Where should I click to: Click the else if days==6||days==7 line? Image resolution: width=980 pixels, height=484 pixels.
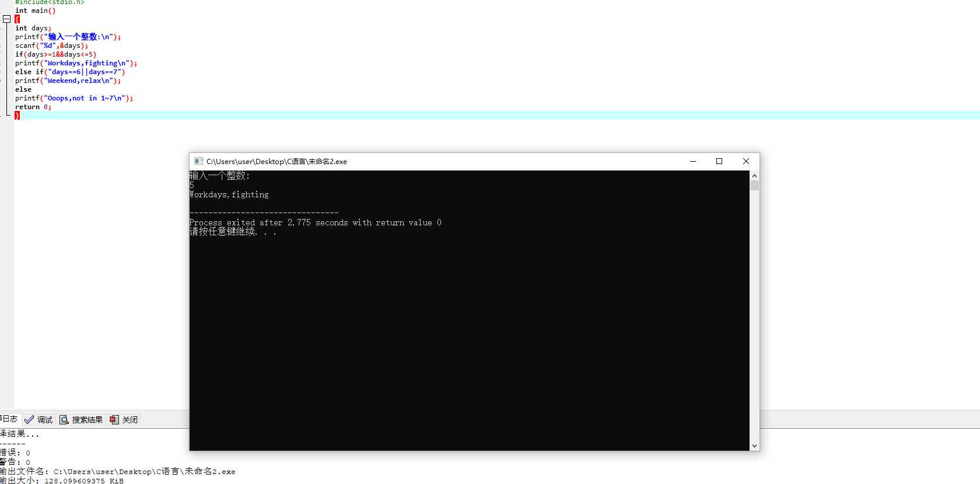(70, 72)
